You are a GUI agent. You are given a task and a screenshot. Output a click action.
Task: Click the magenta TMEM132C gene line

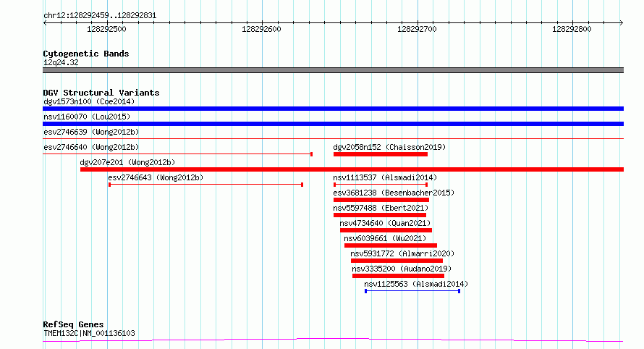click(333, 340)
